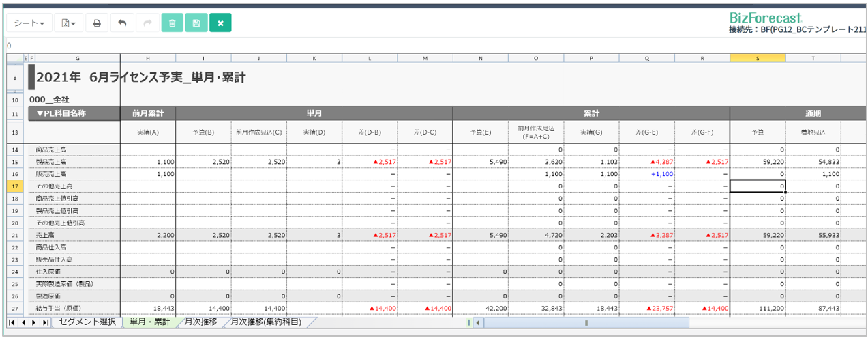Switch to the セグメント選択 tab
Image resolution: width=868 pixels, height=338 pixels.
(x=87, y=322)
